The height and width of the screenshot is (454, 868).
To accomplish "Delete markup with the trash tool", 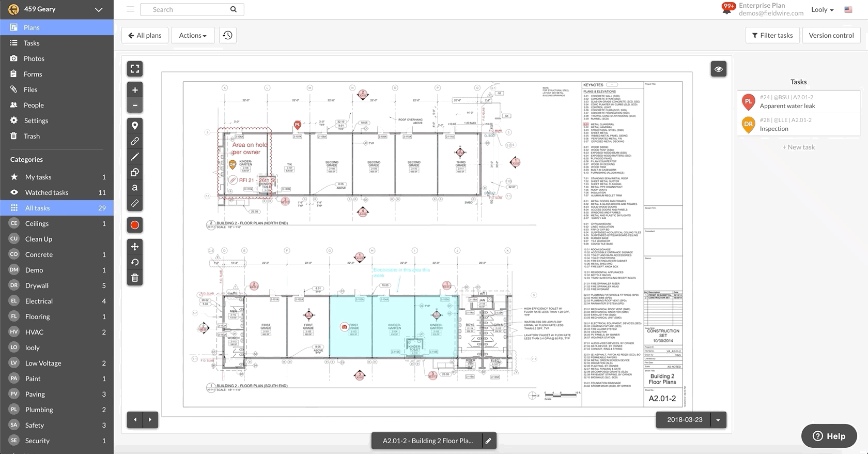I will [135, 278].
